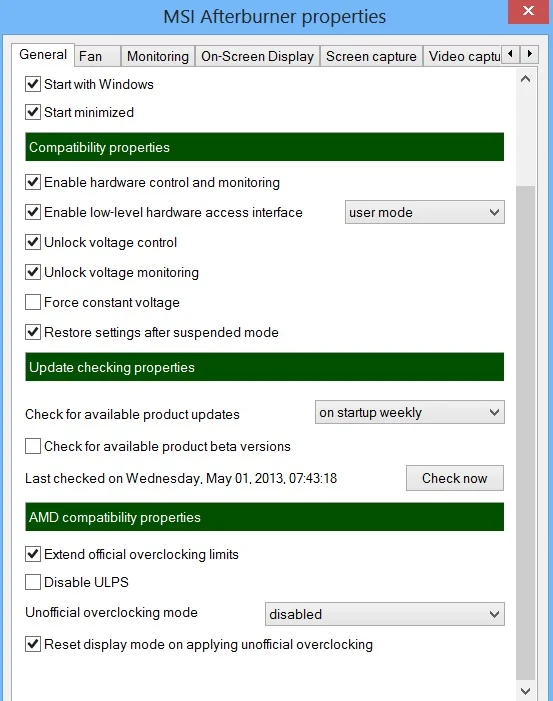Screen dimensions: 553x701
Task: Select the General tab
Action: [x=43, y=55]
